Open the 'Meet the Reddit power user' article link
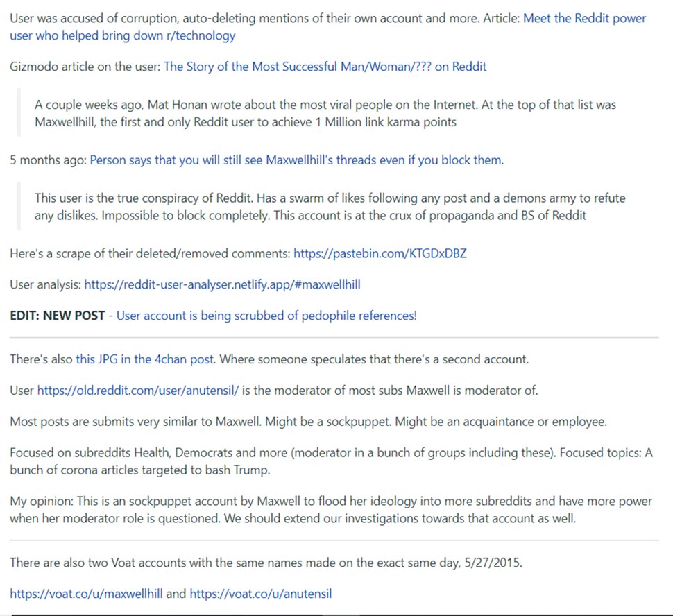Screen dimensions: 673x616 (x=583, y=18)
